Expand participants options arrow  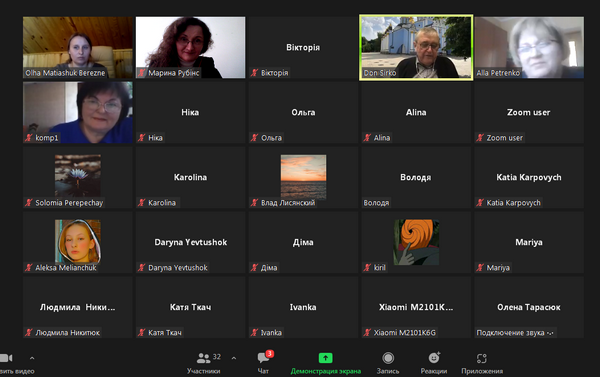pyautogui.click(x=234, y=358)
